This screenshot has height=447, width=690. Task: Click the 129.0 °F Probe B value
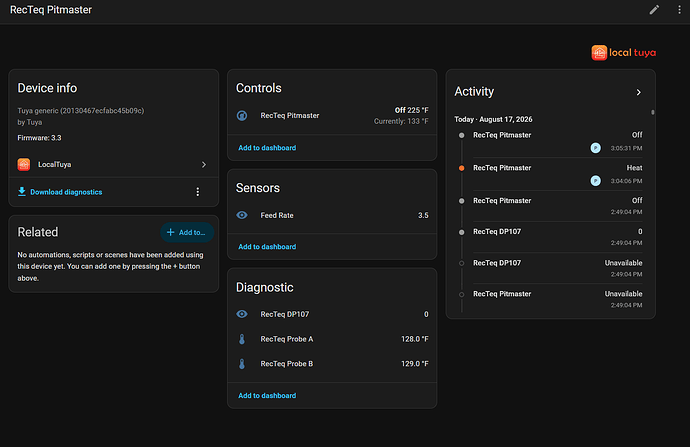(415, 364)
